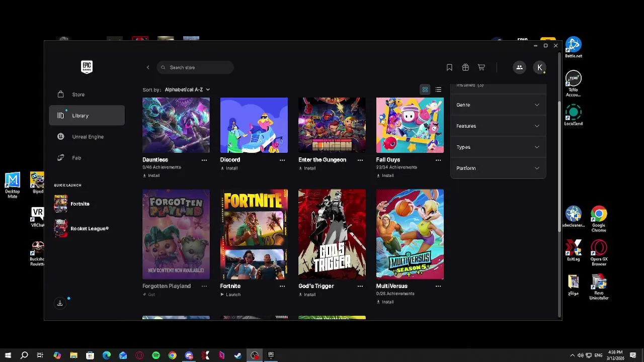Screen dimensions: 644x362
Task: Expand the Genre filter
Action: click(498, 105)
